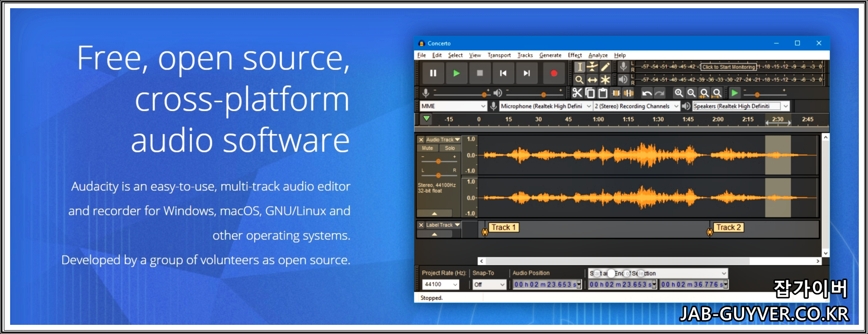Click the Trim audio outside selection icon
This screenshot has width=868, height=334.
tap(616, 93)
